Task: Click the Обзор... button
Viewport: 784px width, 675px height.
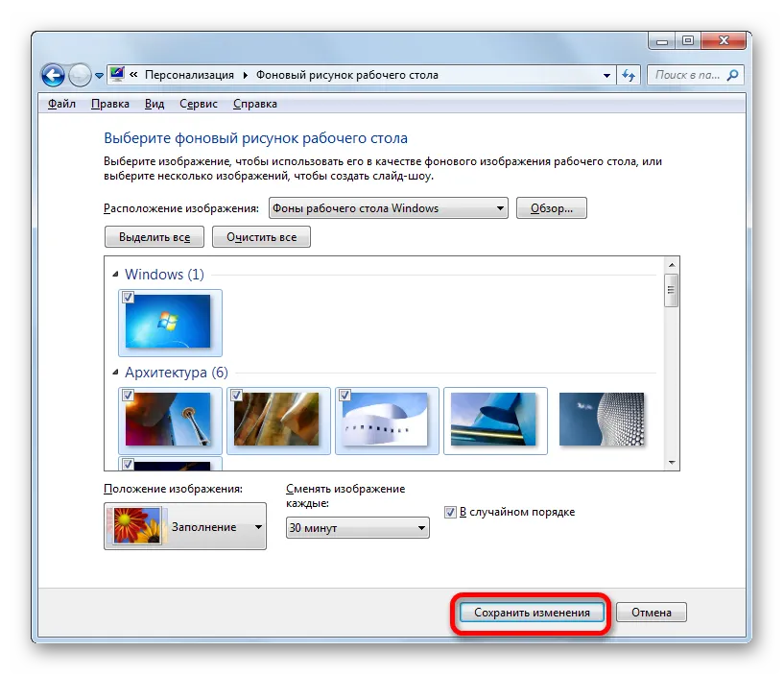Action: pos(552,208)
